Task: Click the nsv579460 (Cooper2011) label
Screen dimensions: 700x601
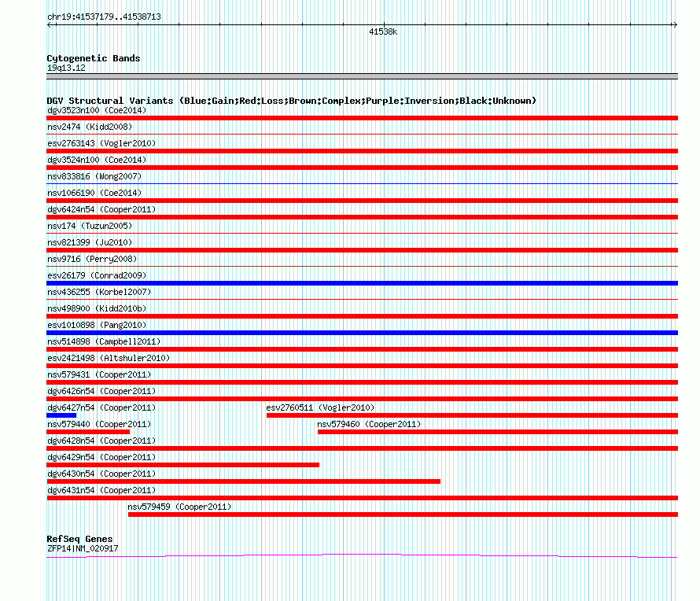Action: point(369,424)
